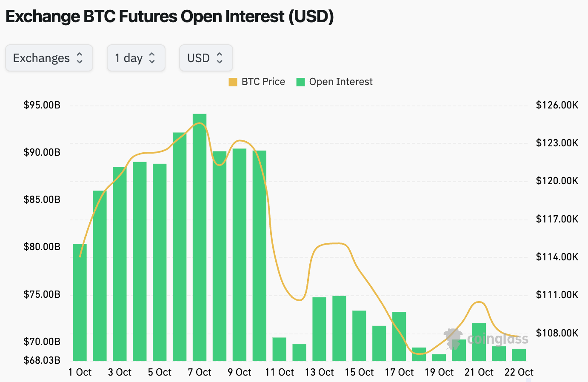Click the 1 day chevron arrows icon
This screenshot has height=382, width=588.
click(152, 58)
